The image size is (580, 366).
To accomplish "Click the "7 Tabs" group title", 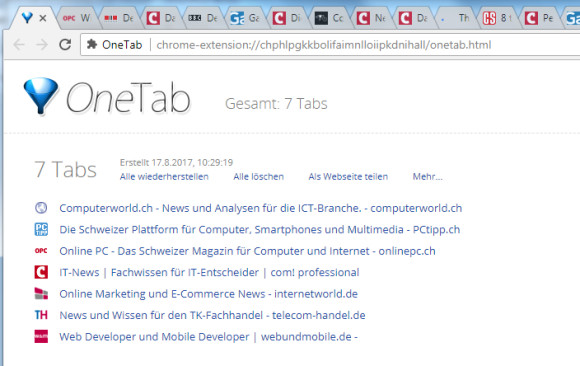I will pyautogui.click(x=65, y=169).
